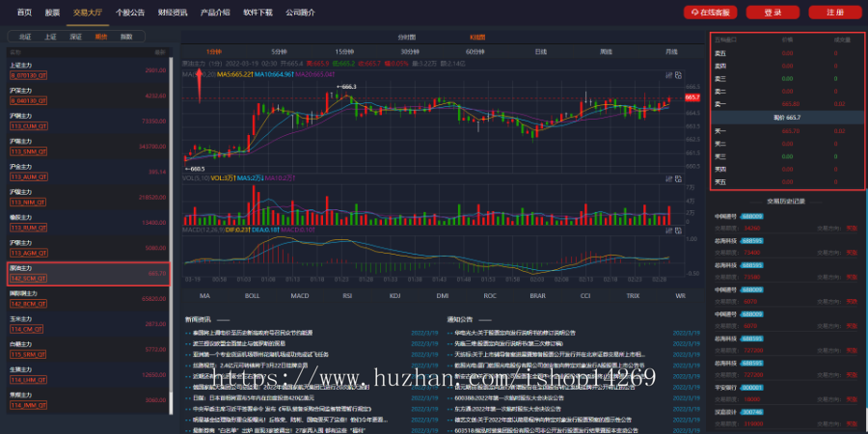The width and height of the screenshot is (868, 434).
Task: Choose the RSI indicator
Action: (x=347, y=296)
